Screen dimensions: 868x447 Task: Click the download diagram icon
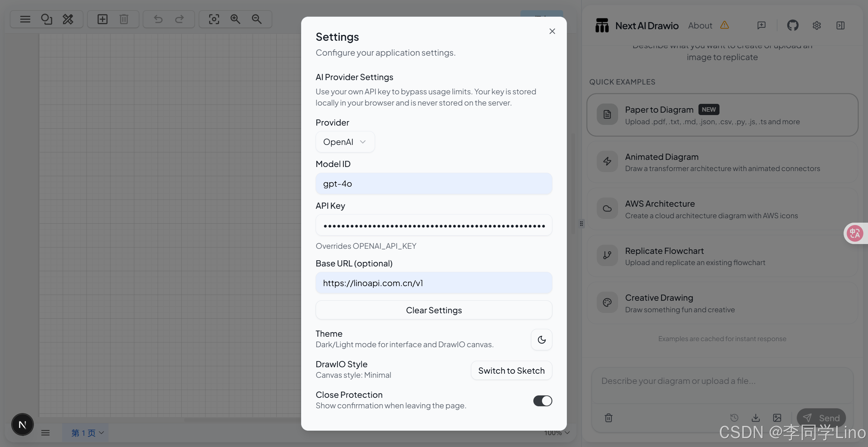tap(756, 417)
